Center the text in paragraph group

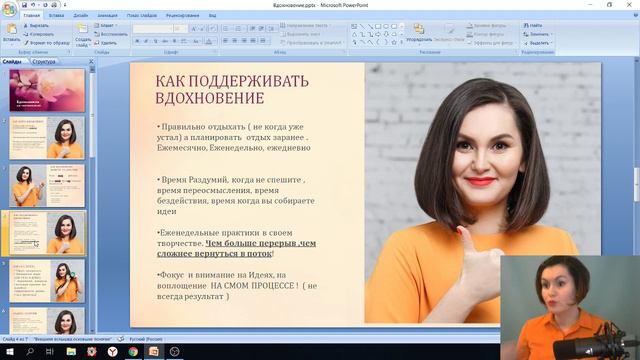point(235,41)
